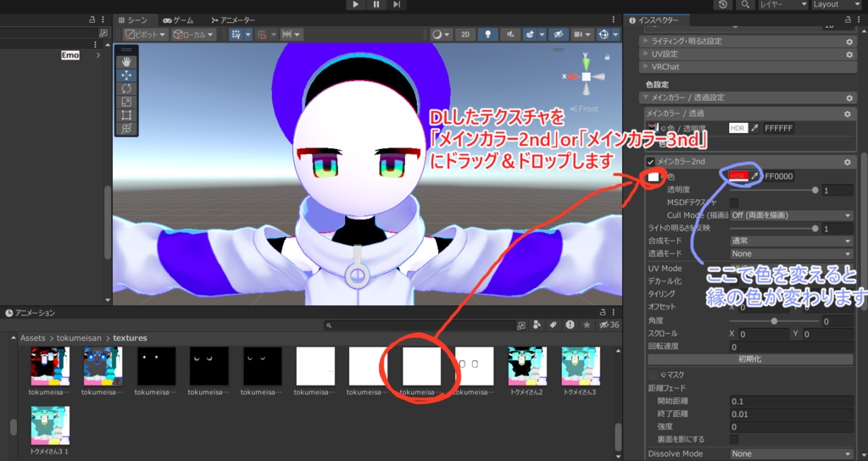Open scene camera settings

click(x=577, y=34)
